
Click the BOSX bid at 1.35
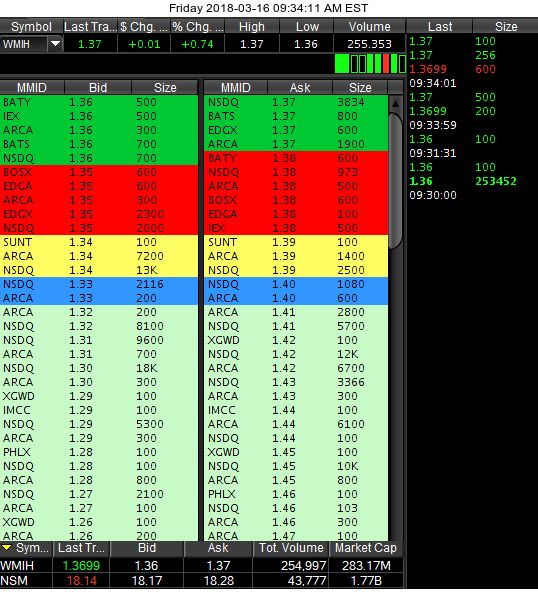click(99, 172)
